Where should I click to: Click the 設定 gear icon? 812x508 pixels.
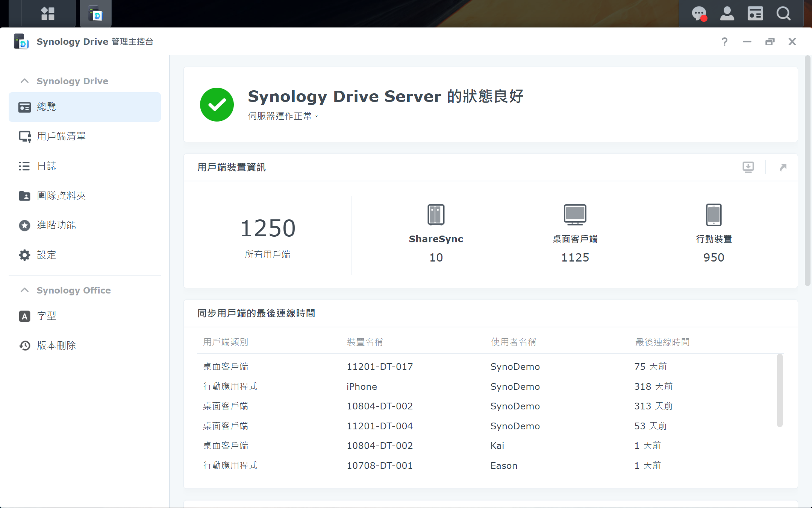(x=24, y=255)
